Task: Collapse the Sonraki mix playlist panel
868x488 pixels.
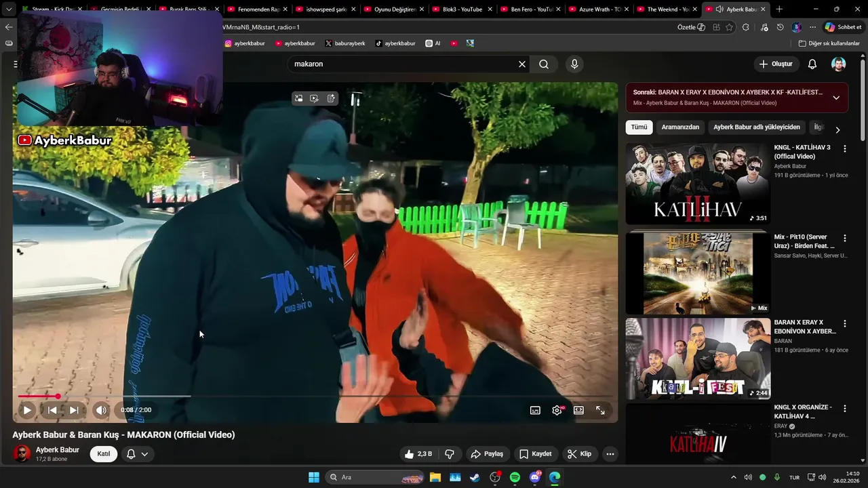Action: coord(836,98)
